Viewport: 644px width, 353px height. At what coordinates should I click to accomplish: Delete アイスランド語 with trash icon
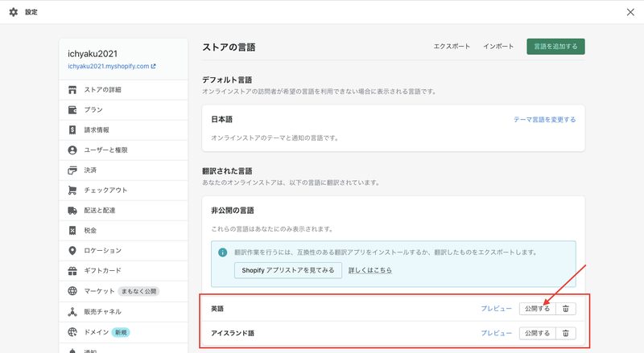(x=566, y=333)
